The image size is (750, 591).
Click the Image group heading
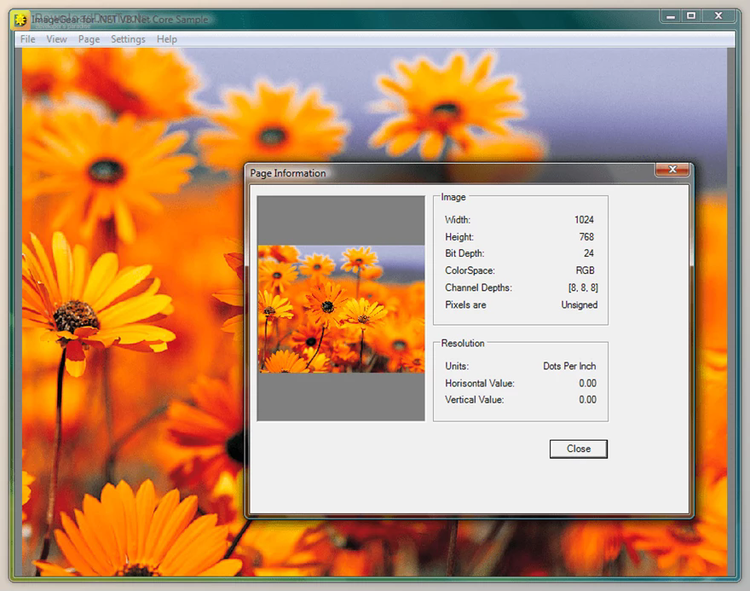453,197
